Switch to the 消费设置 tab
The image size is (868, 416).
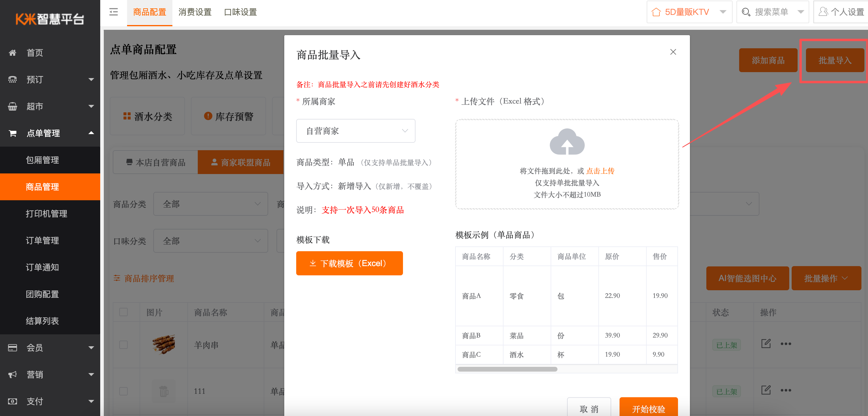coord(195,13)
